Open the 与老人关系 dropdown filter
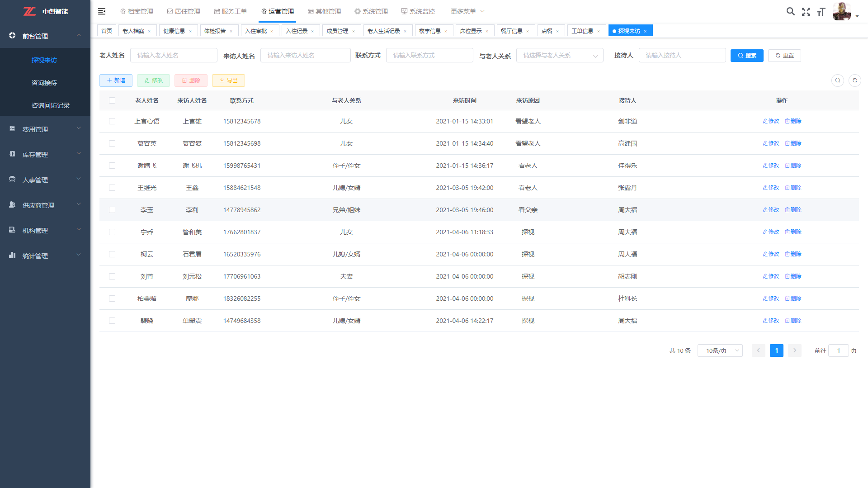This screenshot has width=868, height=488. coord(559,56)
